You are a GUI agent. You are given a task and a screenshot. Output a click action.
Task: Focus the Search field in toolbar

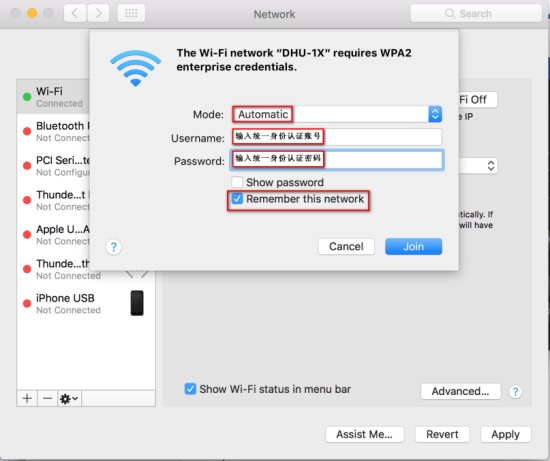pyautogui.click(x=476, y=13)
